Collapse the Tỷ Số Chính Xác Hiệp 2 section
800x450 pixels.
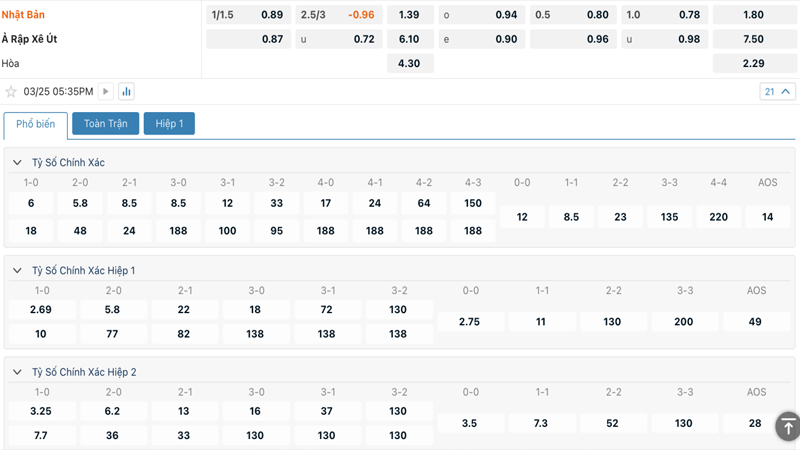tap(17, 372)
